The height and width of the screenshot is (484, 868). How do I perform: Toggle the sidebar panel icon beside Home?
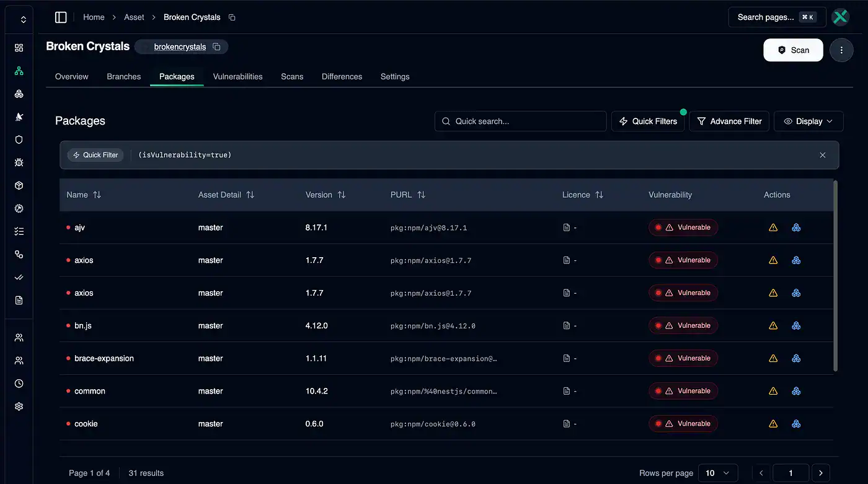click(61, 17)
